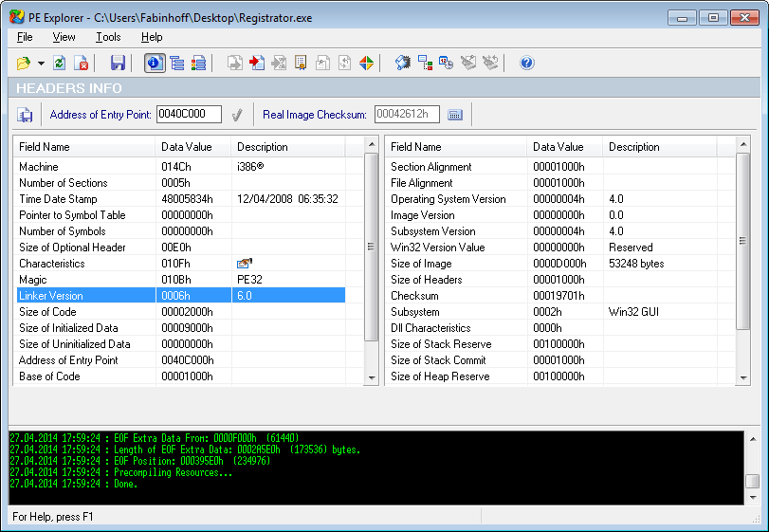Image resolution: width=769 pixels, height=532 pixels.
Task: Select the Section Alignment row
Action: [x=551, y=167]
